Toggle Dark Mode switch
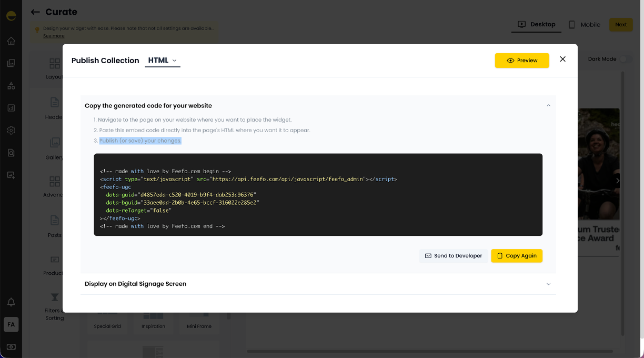 pos(625,59)
